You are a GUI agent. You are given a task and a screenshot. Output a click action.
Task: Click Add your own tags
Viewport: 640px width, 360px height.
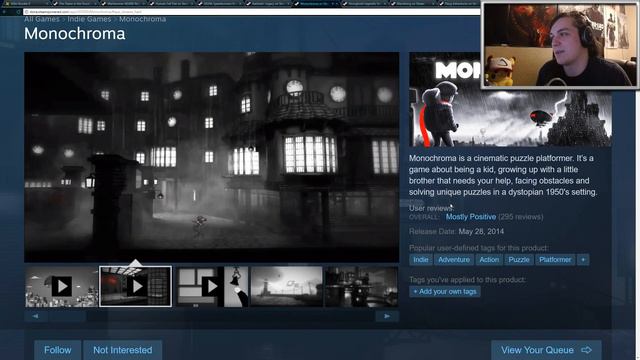tap(445, 291)
